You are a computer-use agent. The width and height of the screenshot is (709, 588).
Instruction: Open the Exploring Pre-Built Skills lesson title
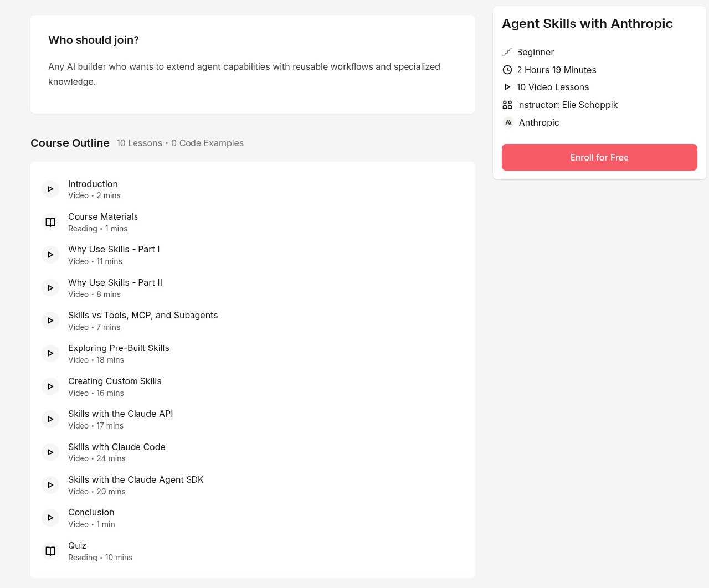click(x=119, y=348)
